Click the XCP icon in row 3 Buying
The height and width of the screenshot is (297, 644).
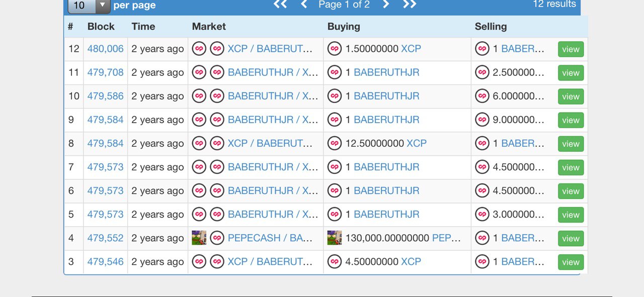pyautogui.click(x=335, y=261)
